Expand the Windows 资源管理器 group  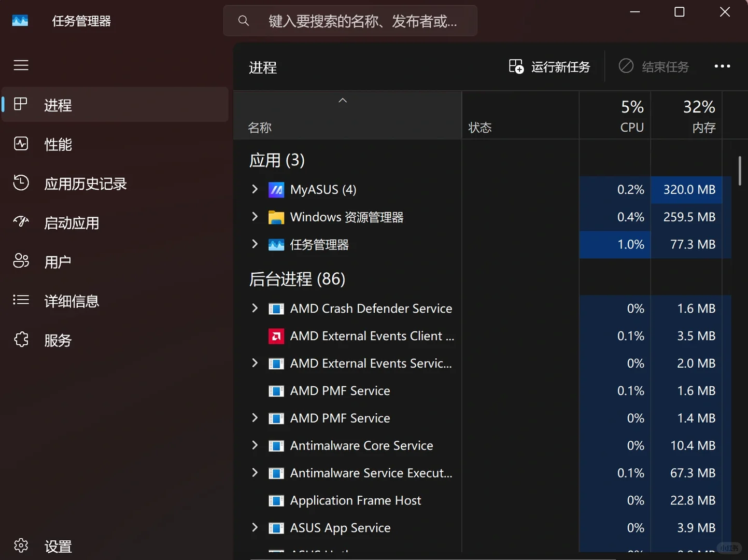(254, 217)
